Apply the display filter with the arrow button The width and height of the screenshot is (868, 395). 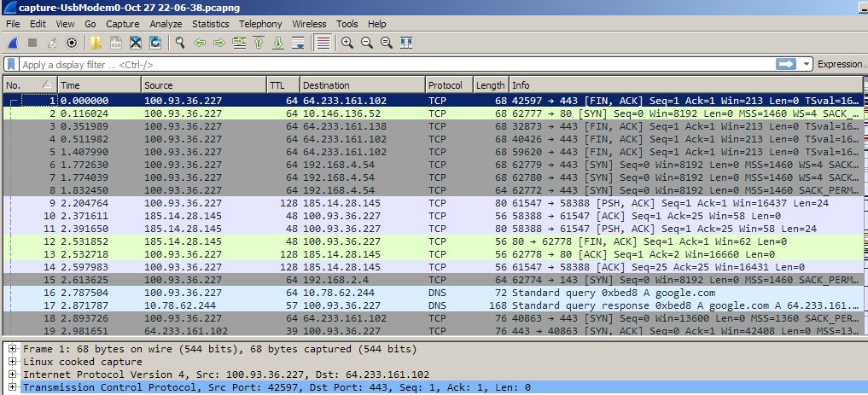coord(786,64)
